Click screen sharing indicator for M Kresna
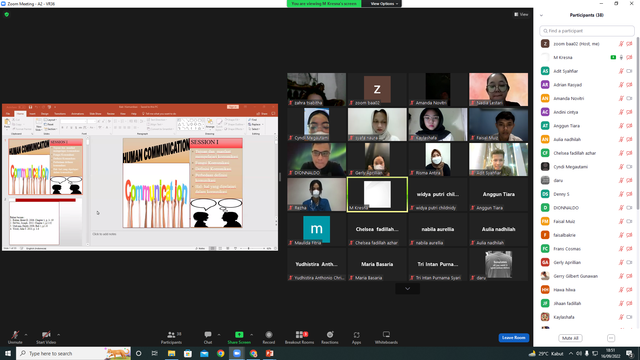640x360 pixels. pyautogui.click(x=613, y=58)
